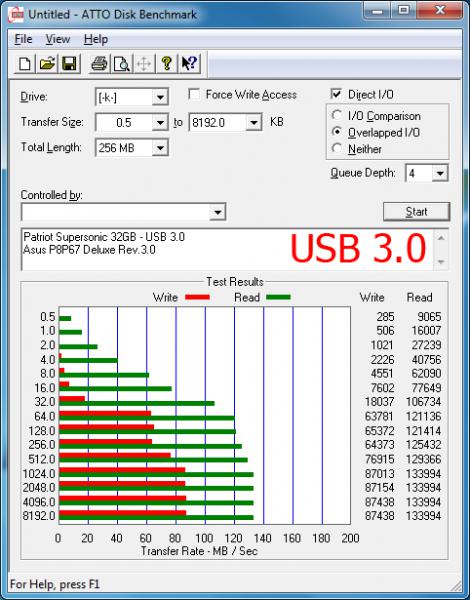The height and width of the screenshot is (600, 470).
Task: Click the New document toolbar icon
Action: click(25, 64)
